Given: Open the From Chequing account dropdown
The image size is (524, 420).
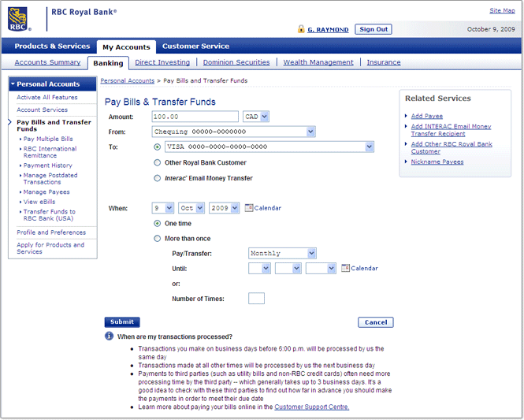Looking at the screenshot, I should (233, 132).
